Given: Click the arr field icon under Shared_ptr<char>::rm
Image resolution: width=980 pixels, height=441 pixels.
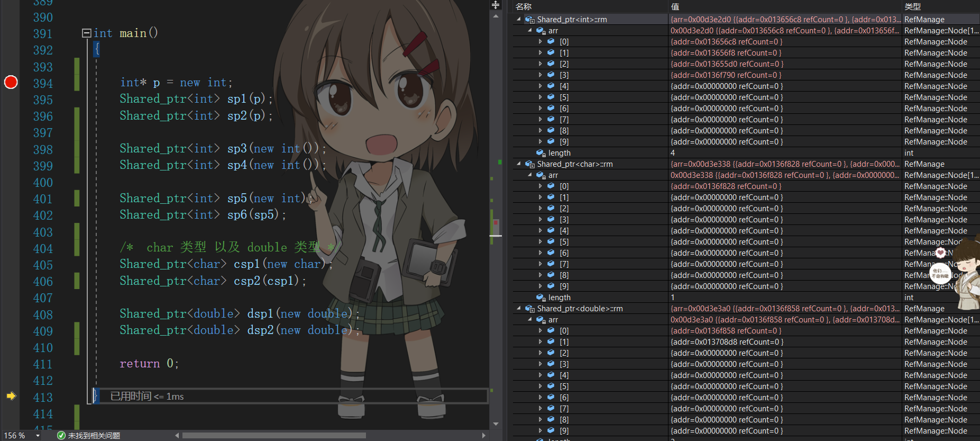Looking at the screenshot, I should pos(541,175).
